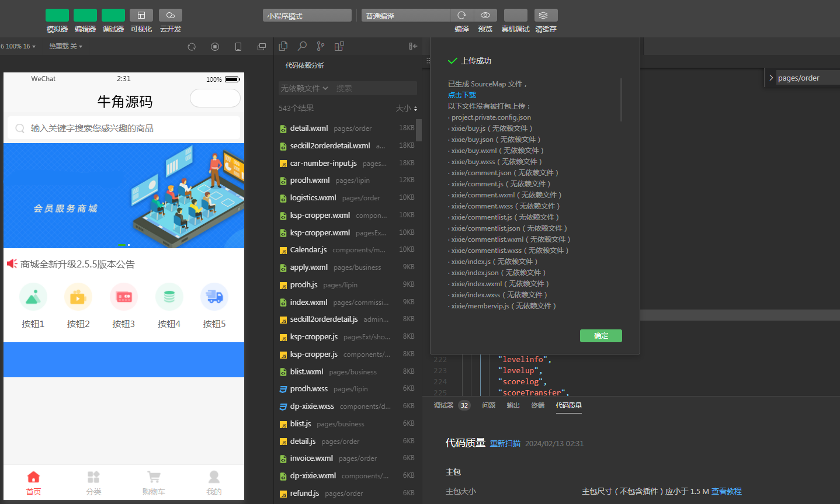Click the stop icon in simulator toolbar
Screen dimensions: 840x504
pos(215,47)
